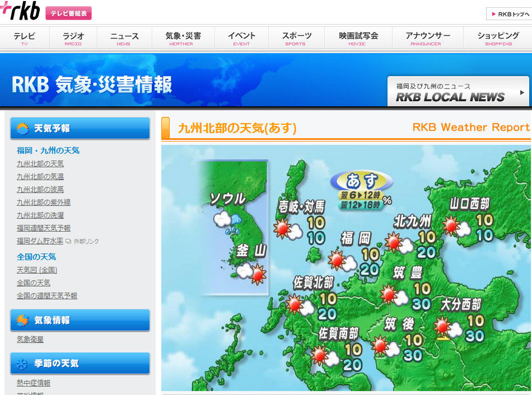Open 全国の週間天気予報 link
The width and height of the screenshot is (532, 395).
coord(47,295)
